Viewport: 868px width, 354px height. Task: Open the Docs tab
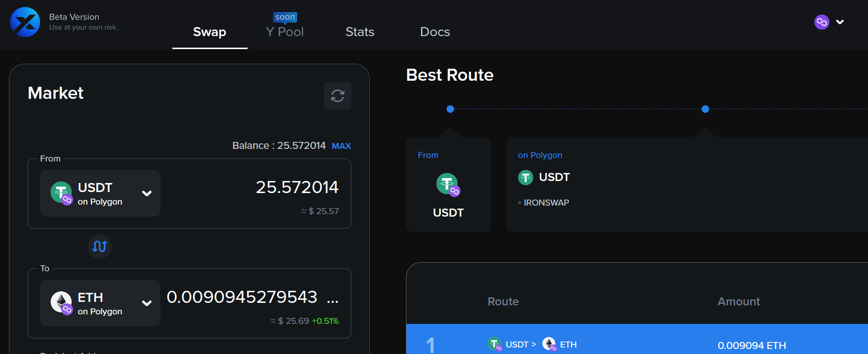coord(435,32)
